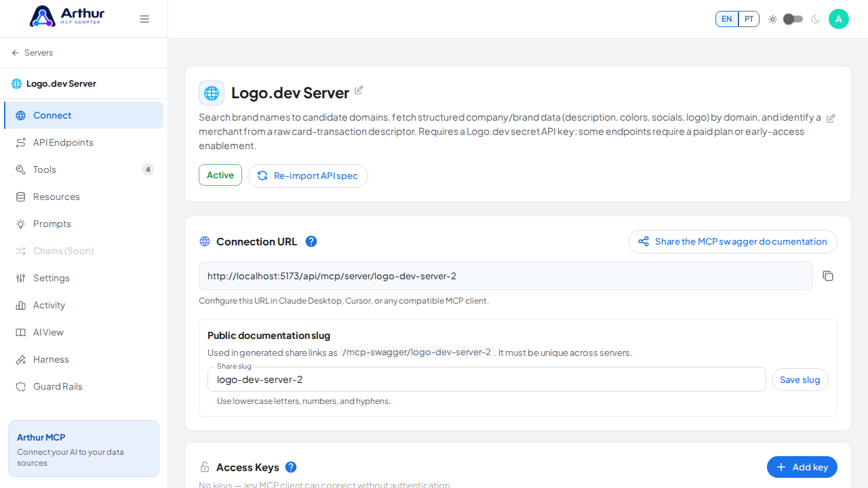
Task: Share the MCP swagger documentation
Action: (733, 241)
